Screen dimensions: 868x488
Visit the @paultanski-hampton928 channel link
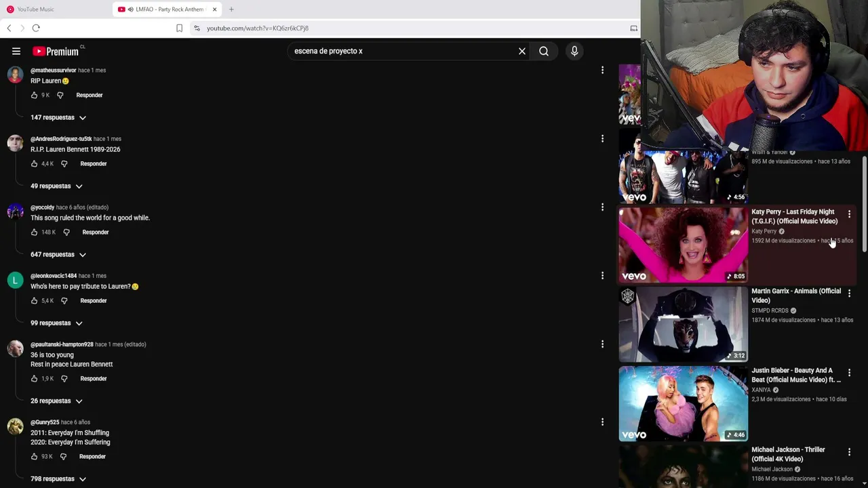click(x=62, y=344)
